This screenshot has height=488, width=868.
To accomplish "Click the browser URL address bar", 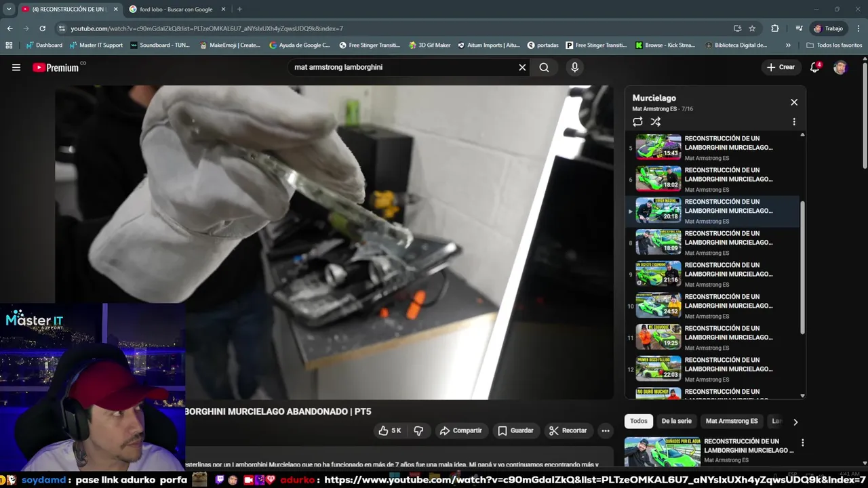I will click(x=393, y=28).
